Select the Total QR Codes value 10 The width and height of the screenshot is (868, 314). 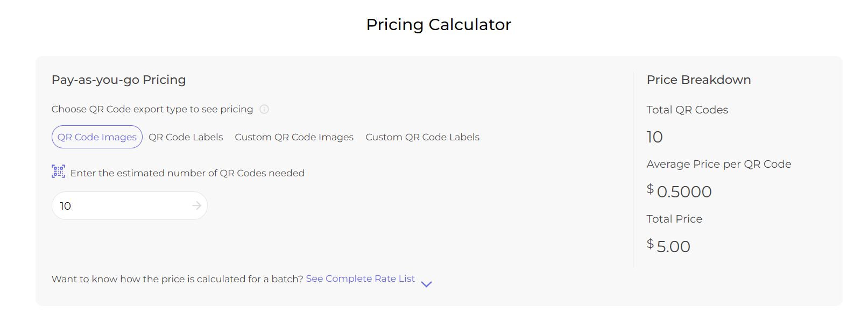click(x=654, y=137)
